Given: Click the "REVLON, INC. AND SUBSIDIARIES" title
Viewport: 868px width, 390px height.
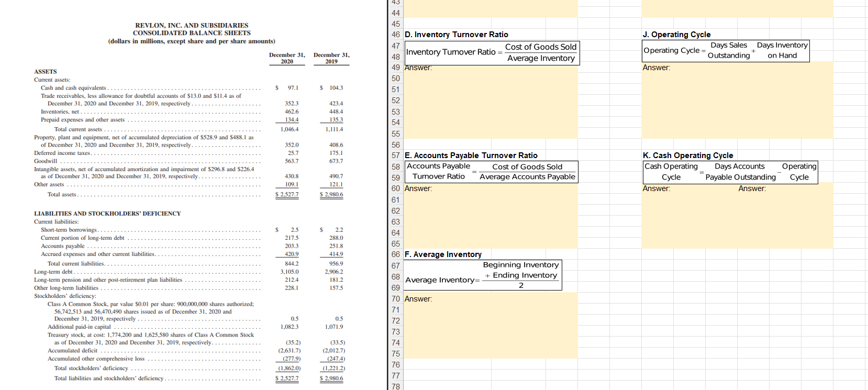Looking at the screenshot, I should click(x=192, y=26).
